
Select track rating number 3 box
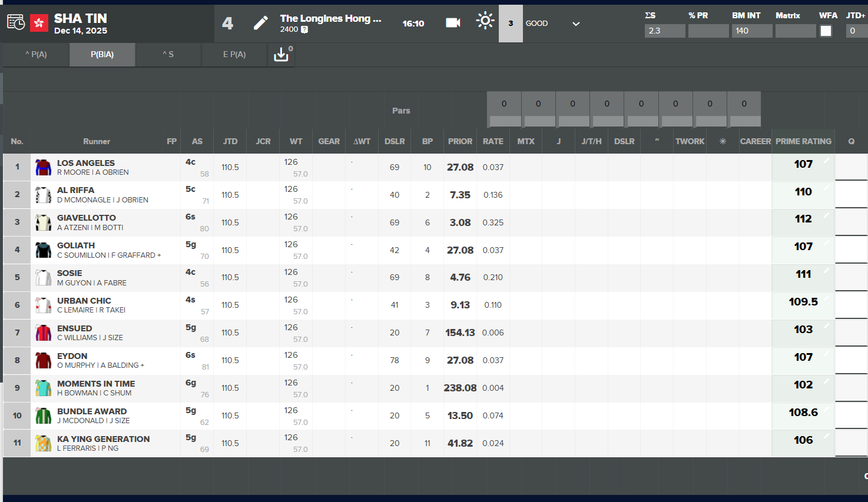tap(511, 24)
